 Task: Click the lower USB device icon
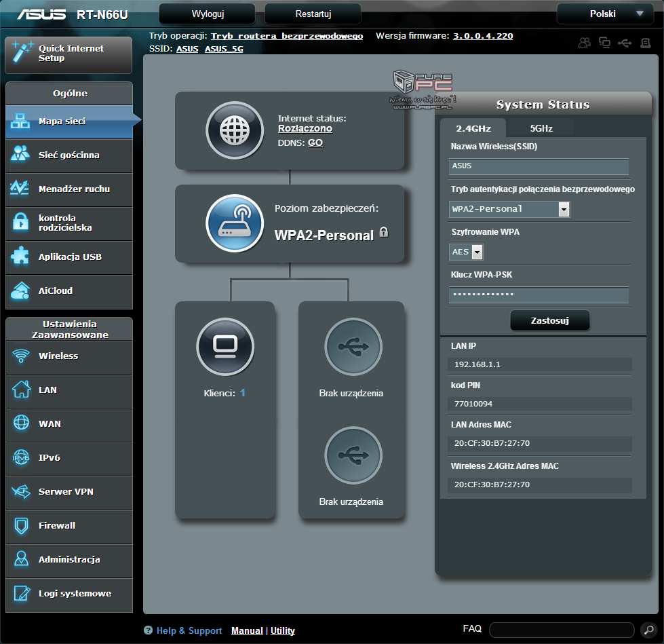(x=353, y=455)
